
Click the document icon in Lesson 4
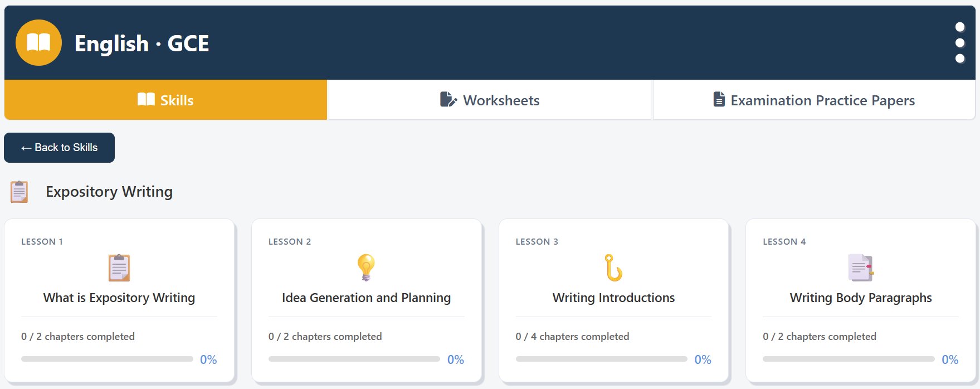click(861, 268)
